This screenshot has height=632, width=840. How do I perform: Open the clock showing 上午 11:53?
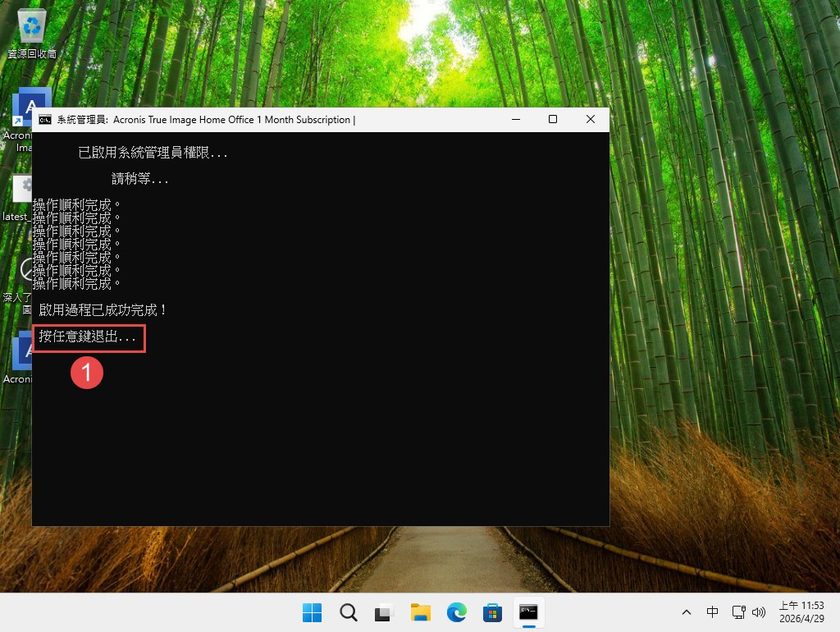point(801,612)
